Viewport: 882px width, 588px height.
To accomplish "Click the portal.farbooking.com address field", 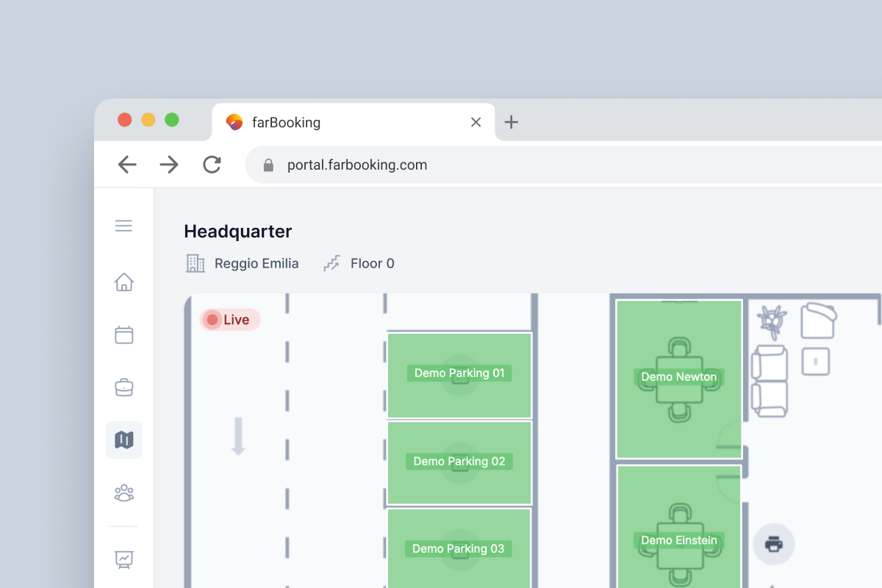I will [562, 165].
